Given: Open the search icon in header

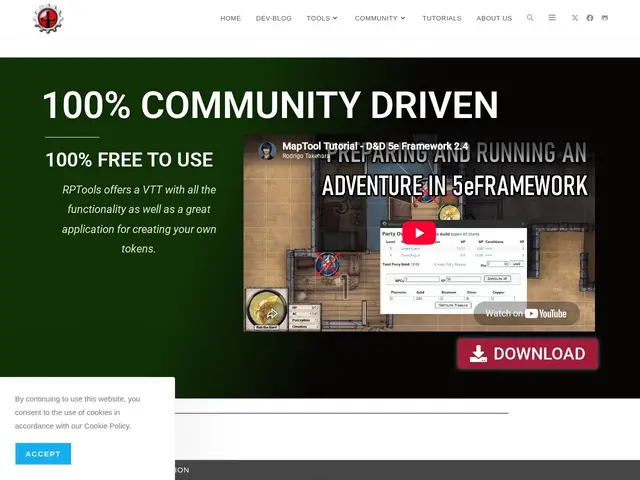Looking at the screenshot, I should tap(530, 18).
